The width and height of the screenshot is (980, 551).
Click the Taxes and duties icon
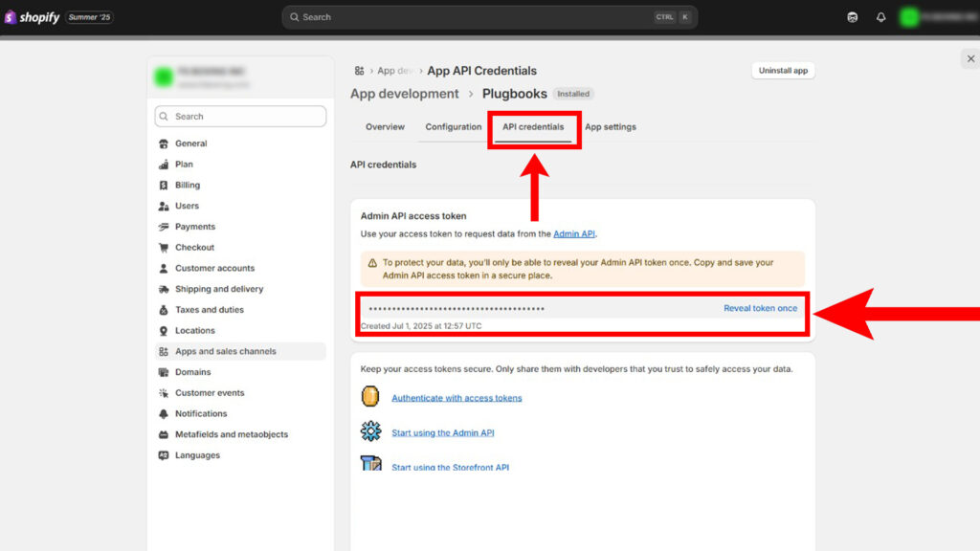[x=164, y=310]
